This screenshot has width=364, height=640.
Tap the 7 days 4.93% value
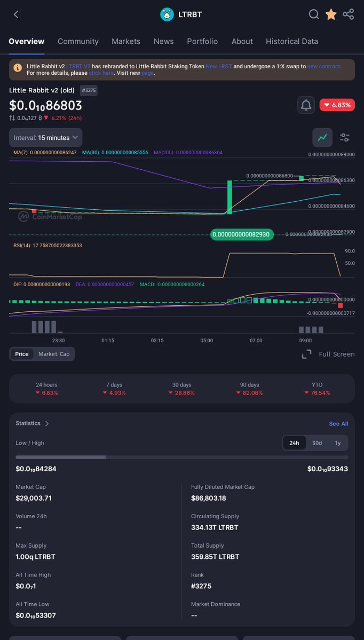(x=114, y=393)
